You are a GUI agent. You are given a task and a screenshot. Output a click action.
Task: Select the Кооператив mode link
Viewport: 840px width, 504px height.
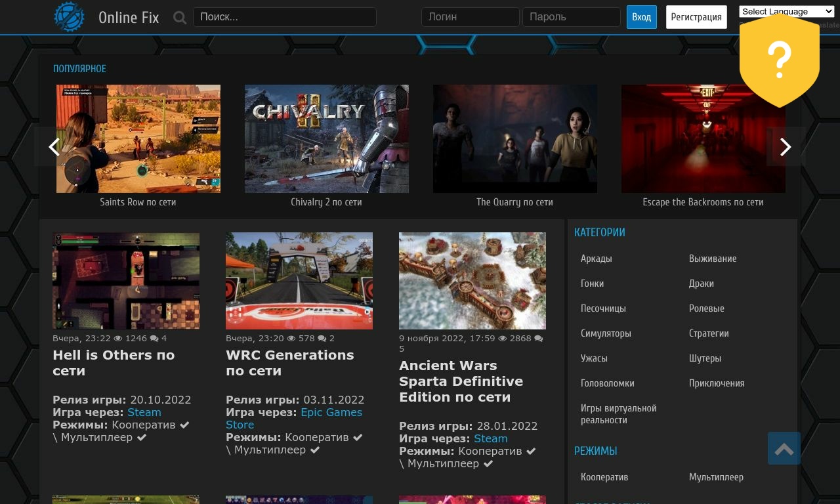[x=604, y=477]
